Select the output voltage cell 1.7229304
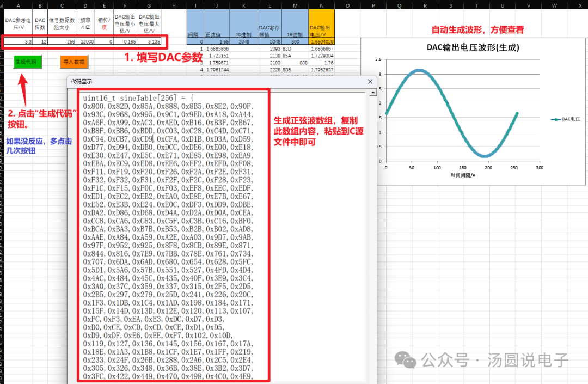588x384 pixels. pyautogui.click(x=322, y=56)
